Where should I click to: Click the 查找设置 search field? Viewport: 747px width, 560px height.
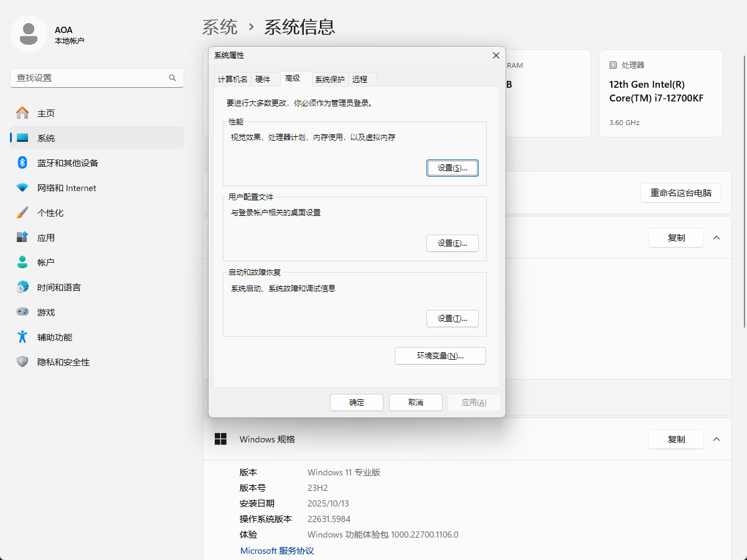pyautogui.click(x=90, y=78)
